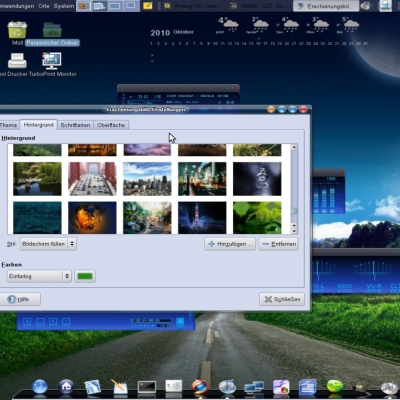Select the Hintergrund tab

click(39, 125)
